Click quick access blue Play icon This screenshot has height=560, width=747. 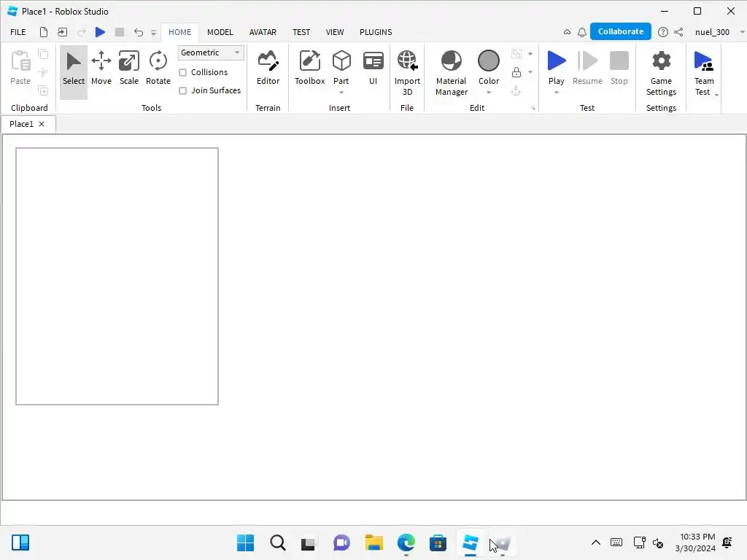click(100, 32)
